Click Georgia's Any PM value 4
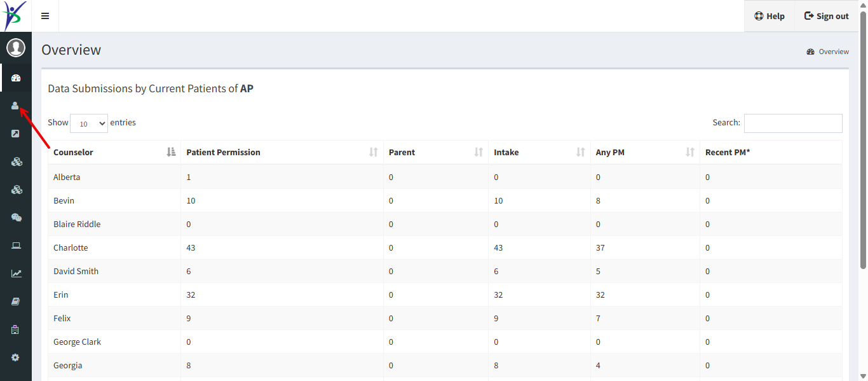The height and width of the screenshot is (381, 868). pyautogui.click(x=598, y=365)
